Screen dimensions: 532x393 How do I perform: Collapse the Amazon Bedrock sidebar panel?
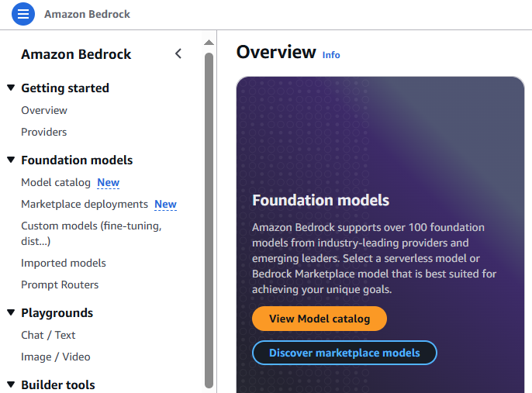coord(178,53)
